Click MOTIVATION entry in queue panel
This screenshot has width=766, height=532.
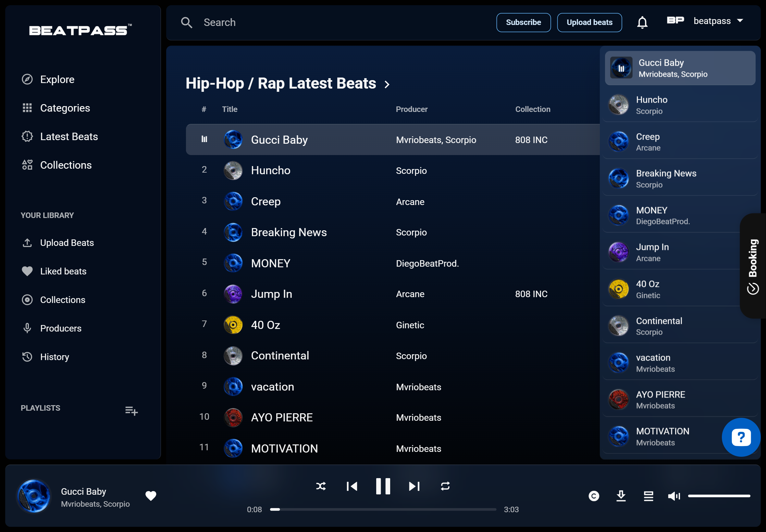(x=680, y=436)
